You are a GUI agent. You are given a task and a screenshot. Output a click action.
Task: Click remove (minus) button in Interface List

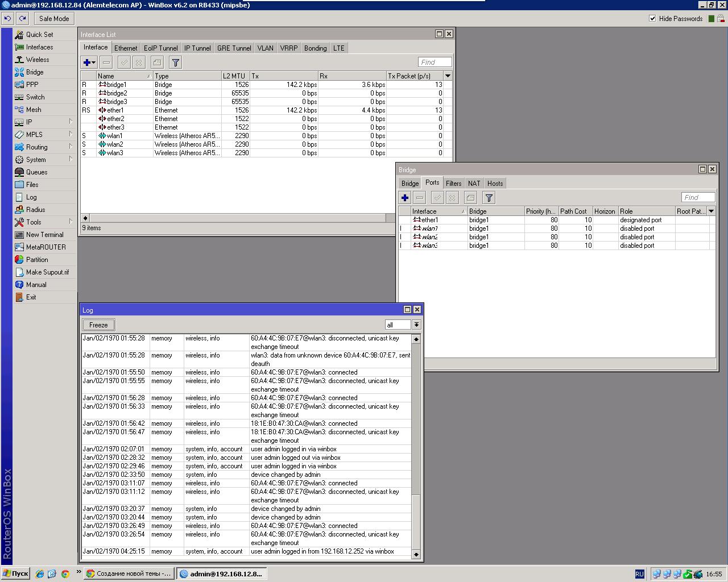(106, 63)
